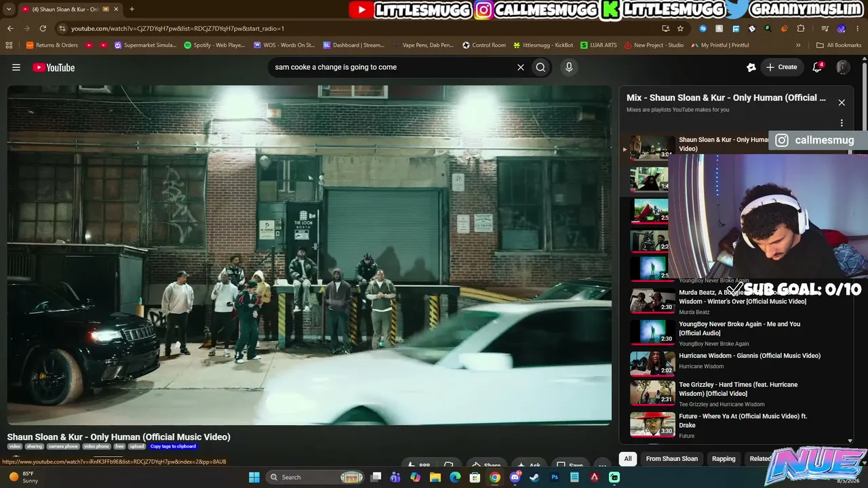Open the YouTube account avatar menu

[x=843, y=67]
